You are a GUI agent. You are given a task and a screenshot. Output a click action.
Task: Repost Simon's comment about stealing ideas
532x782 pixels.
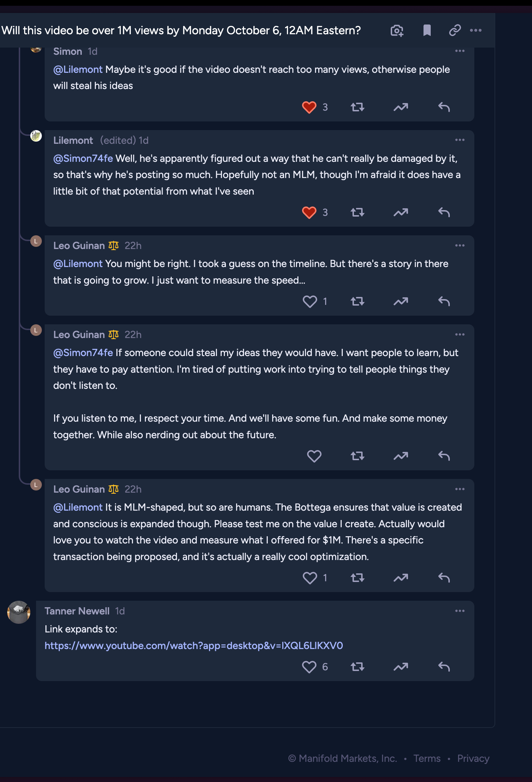click(358, 107)
